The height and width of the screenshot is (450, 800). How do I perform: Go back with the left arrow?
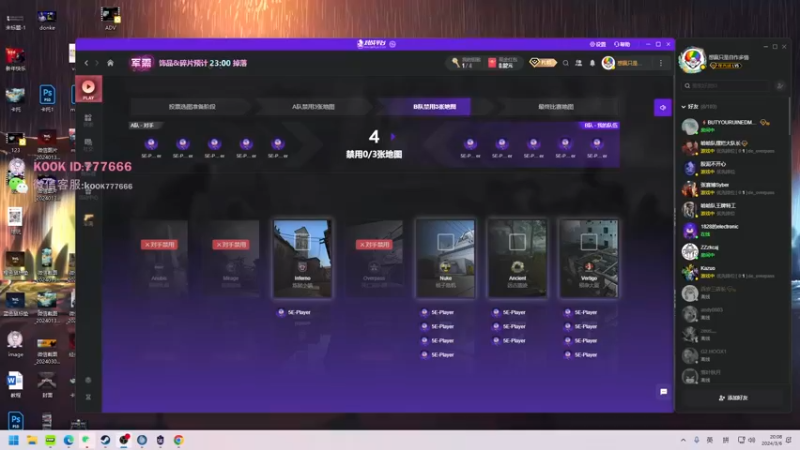click(x=86, y=63)
